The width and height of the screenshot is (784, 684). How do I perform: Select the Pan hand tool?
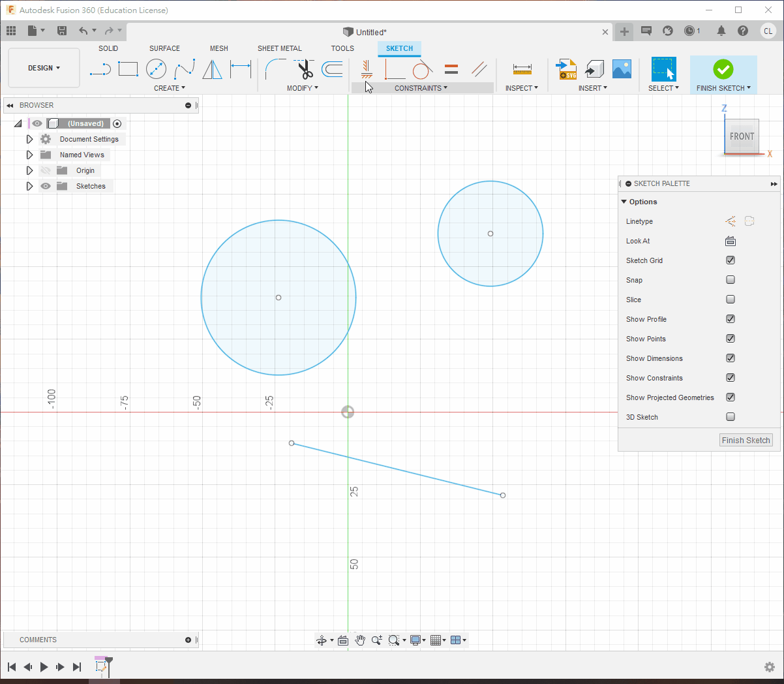[x=360, y=640]
